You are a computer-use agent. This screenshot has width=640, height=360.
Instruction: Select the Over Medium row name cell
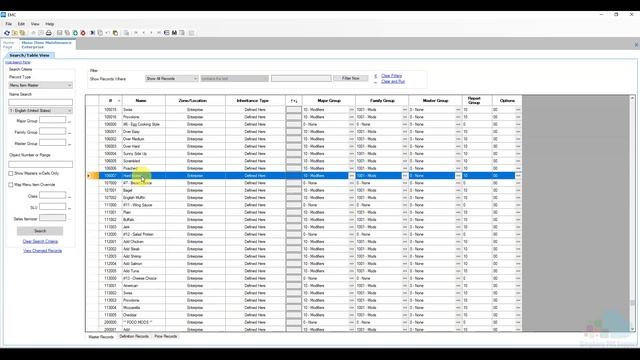(x=143, y=139)
